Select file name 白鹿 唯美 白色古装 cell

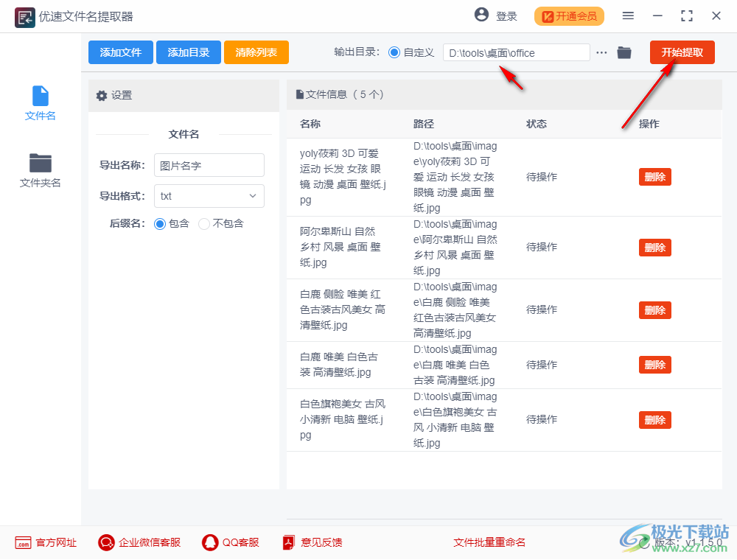click(339, 365)
